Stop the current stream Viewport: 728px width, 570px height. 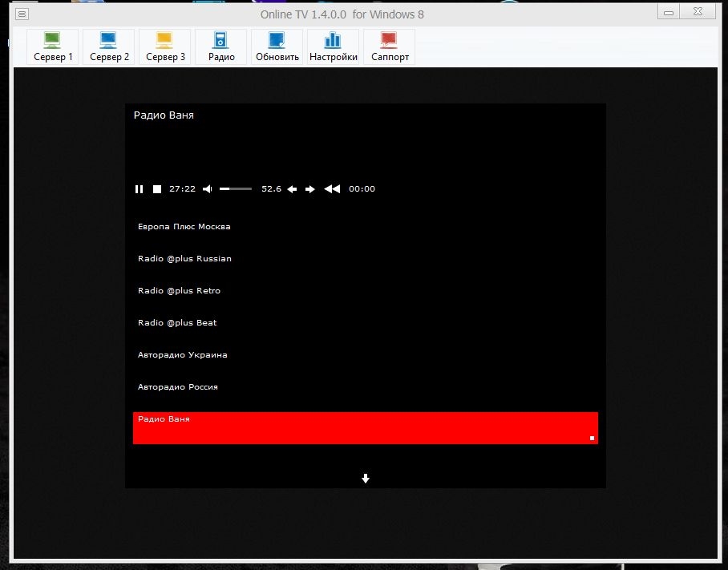[157, 189]
